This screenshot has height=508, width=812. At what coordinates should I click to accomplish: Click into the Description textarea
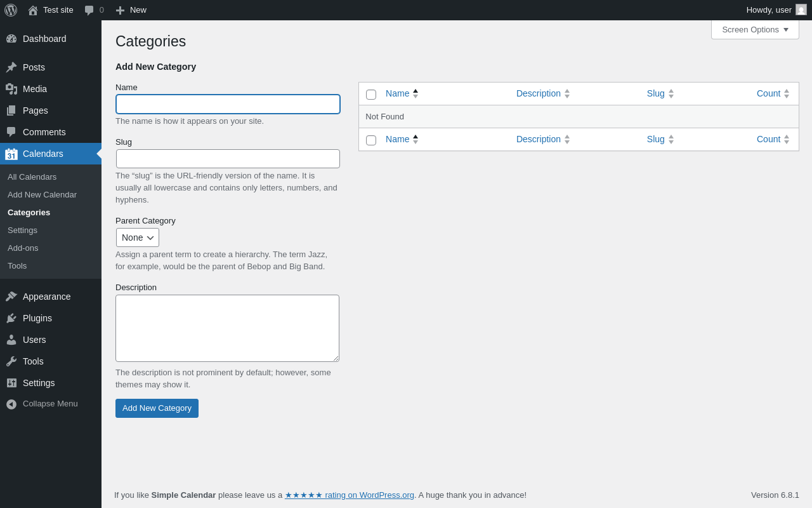[227, 328]
